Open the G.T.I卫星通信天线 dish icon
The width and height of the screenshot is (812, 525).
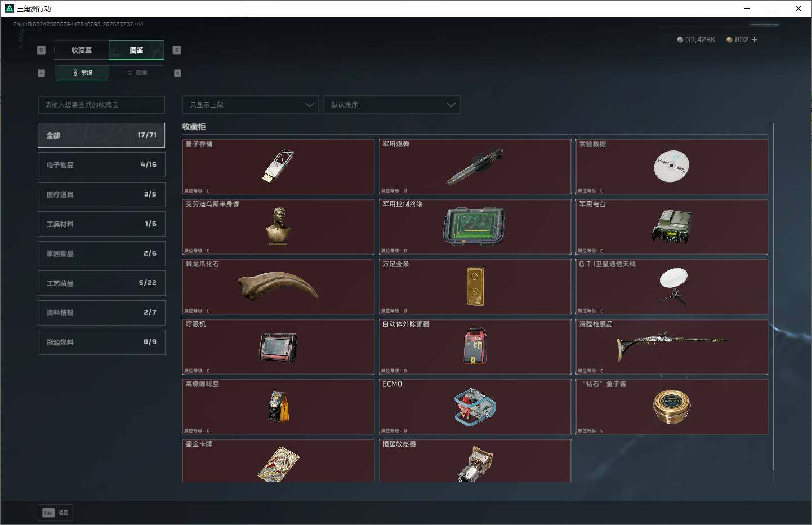[x=672, y=287]
